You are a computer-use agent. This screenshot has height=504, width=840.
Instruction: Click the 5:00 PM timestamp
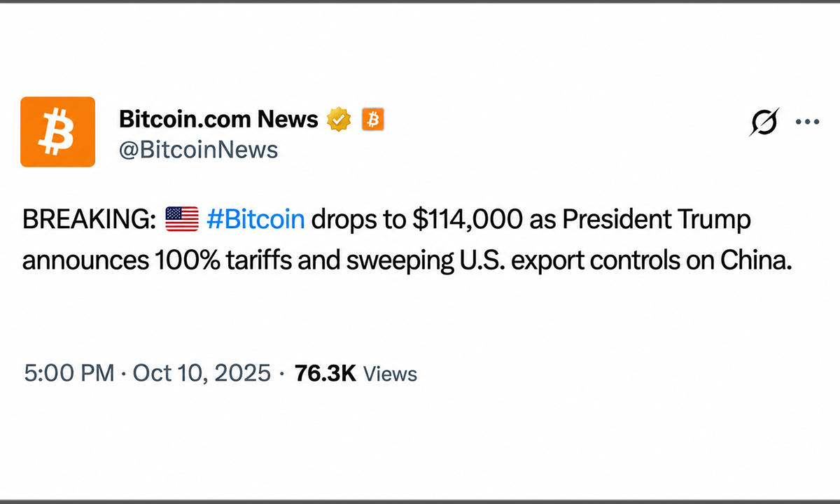tap(69, 373)
